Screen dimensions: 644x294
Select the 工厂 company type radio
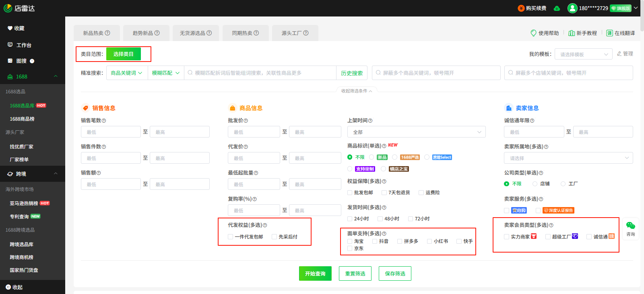tap(563, 184)
